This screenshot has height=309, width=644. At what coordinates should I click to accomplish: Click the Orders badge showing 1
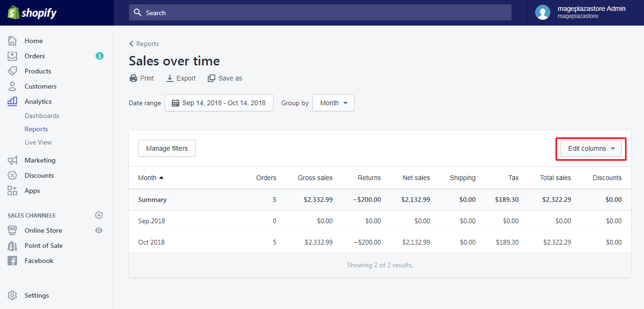pyautogui.click(x=99, y=56)
